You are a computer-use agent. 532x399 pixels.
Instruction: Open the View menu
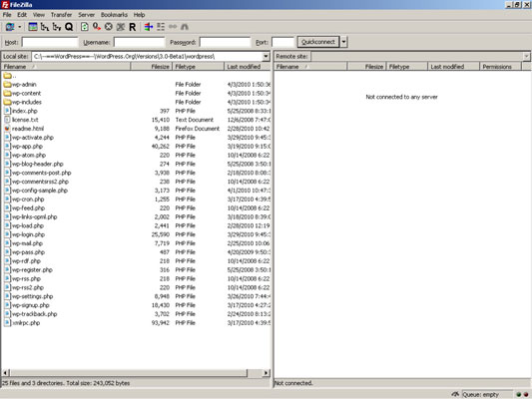pos(39,15)
